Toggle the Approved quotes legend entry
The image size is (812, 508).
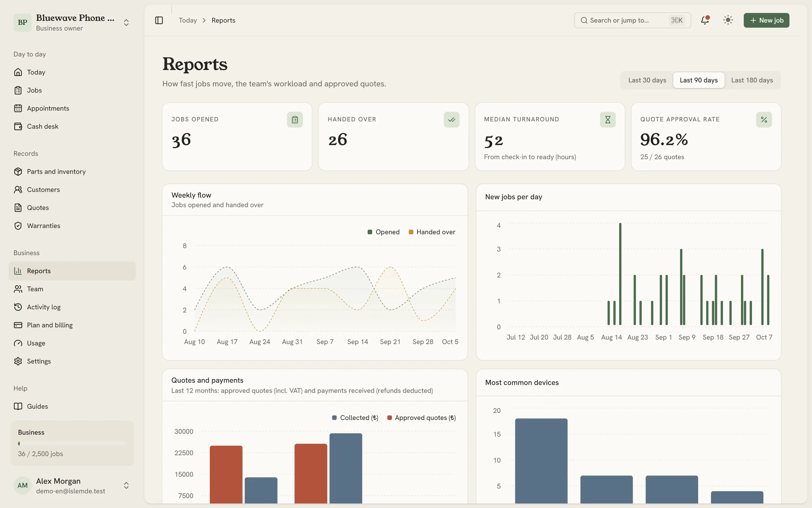coord(422,418)
